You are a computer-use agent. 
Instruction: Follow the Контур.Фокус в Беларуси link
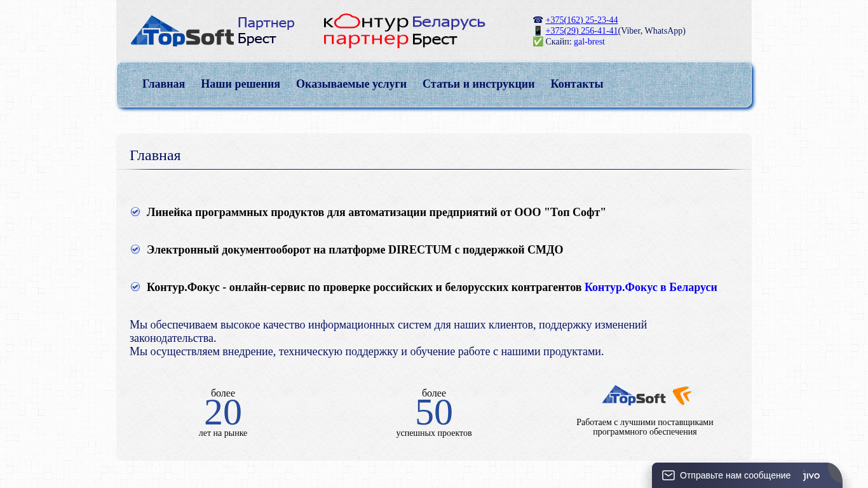pyautogui.click(x=651, y=287)
